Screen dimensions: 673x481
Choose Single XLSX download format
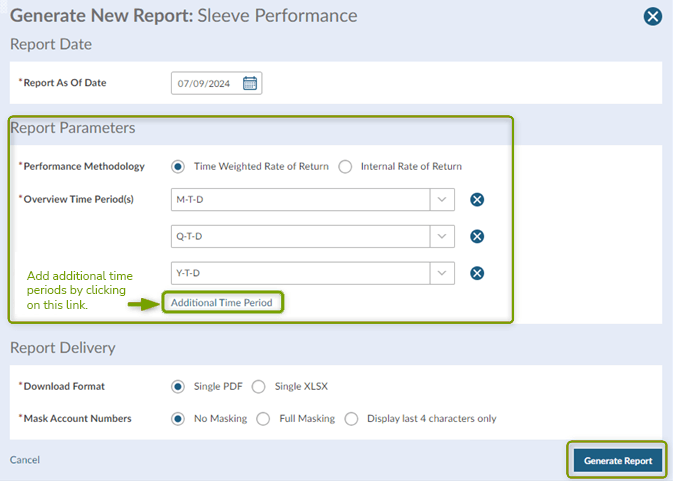click(259, 386)
